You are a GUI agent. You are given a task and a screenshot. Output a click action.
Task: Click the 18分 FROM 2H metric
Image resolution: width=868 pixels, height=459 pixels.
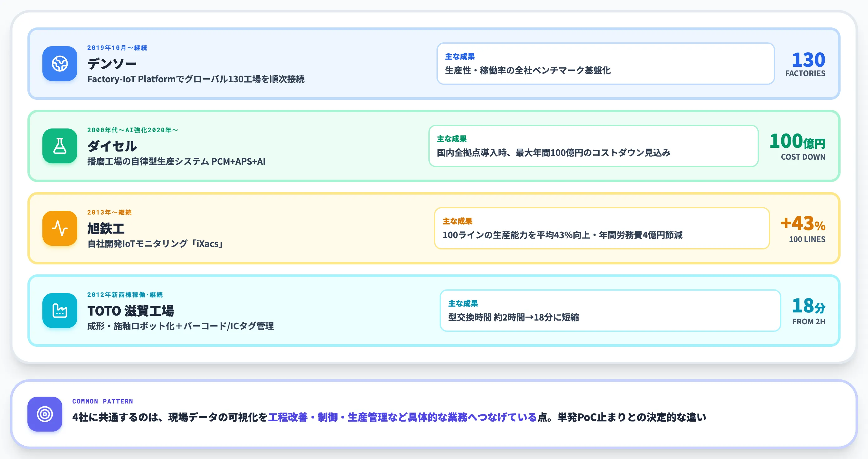click(809, 311)
